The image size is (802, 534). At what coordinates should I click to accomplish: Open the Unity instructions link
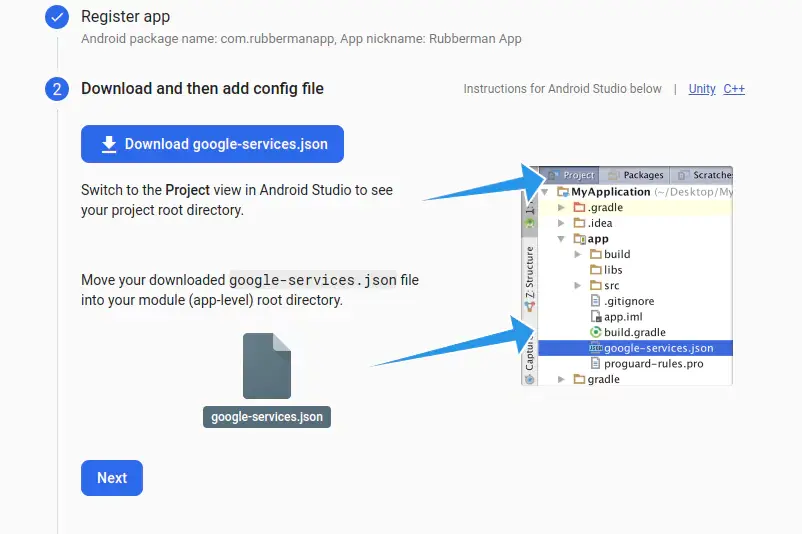pos(702,89)
